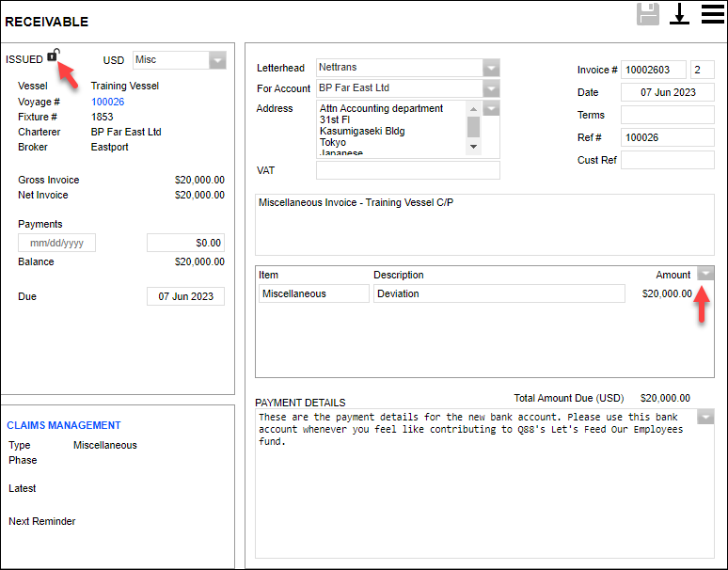The image size is (728, 570).
Task: Expand the For Account dropdown
Action: [491, 88]
